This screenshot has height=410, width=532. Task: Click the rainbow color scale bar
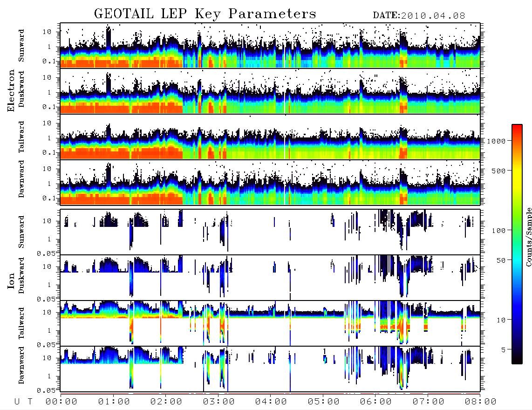point(517,245)
